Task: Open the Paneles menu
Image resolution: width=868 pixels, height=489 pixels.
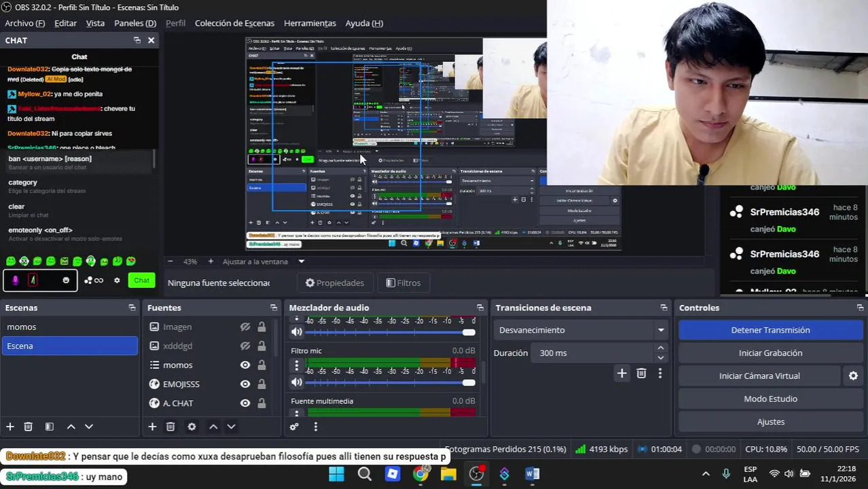Action: click(135, 23)
